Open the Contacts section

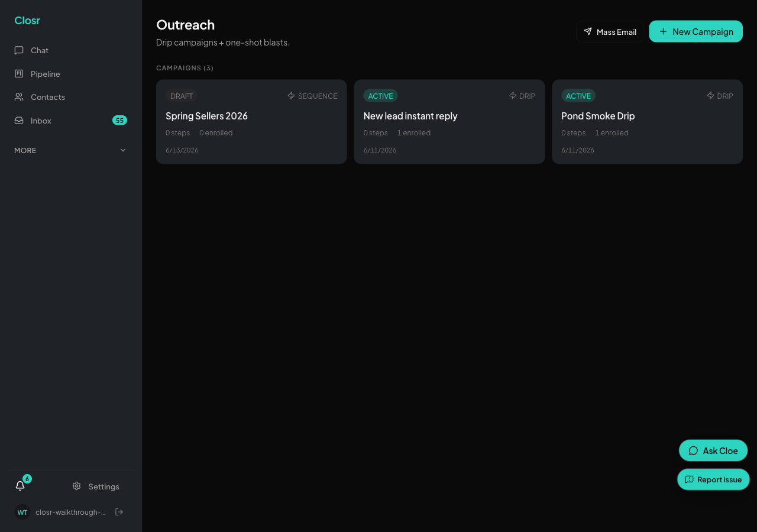pos(70,97)
